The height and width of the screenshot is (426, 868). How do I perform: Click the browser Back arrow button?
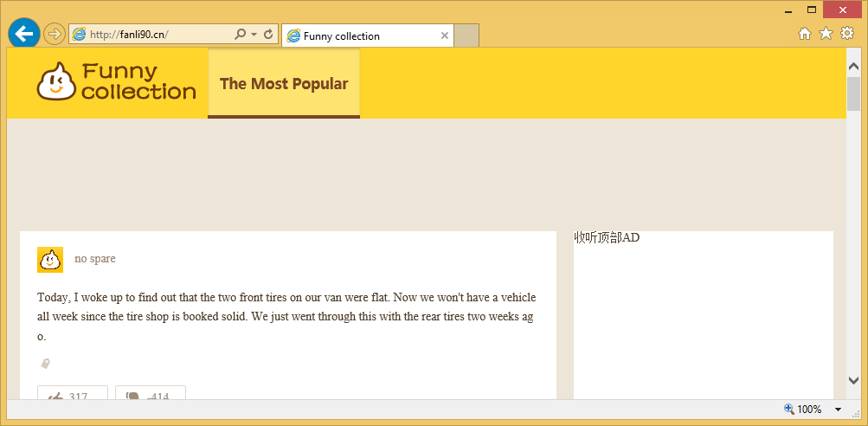23,34
